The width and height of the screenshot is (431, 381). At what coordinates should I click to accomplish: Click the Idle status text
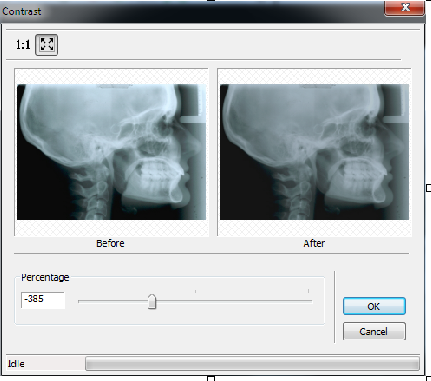click(16, 364)
